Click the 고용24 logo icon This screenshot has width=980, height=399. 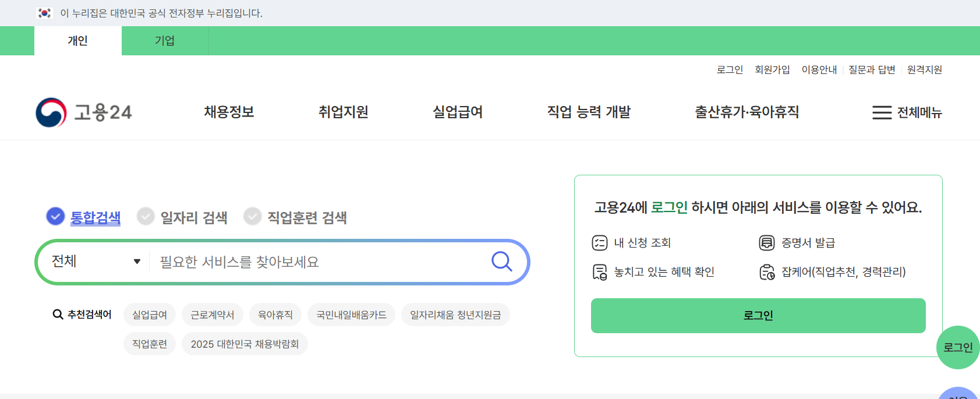pos(51,112)
